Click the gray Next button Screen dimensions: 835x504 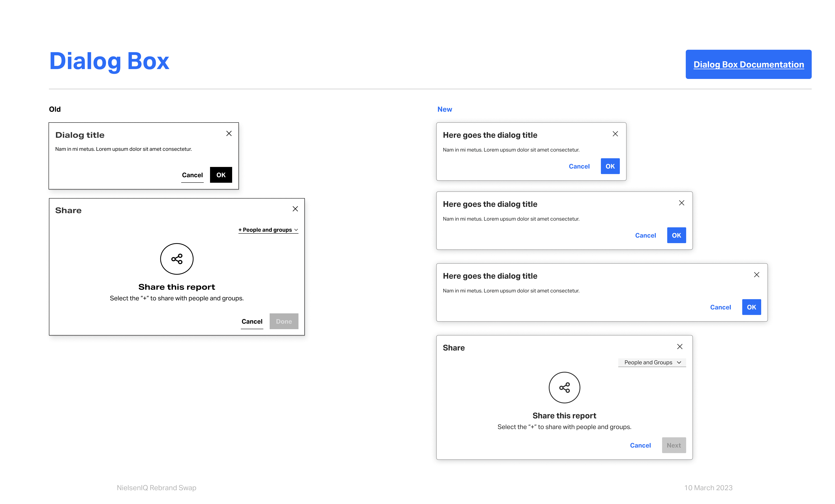[x=673, y=445]
